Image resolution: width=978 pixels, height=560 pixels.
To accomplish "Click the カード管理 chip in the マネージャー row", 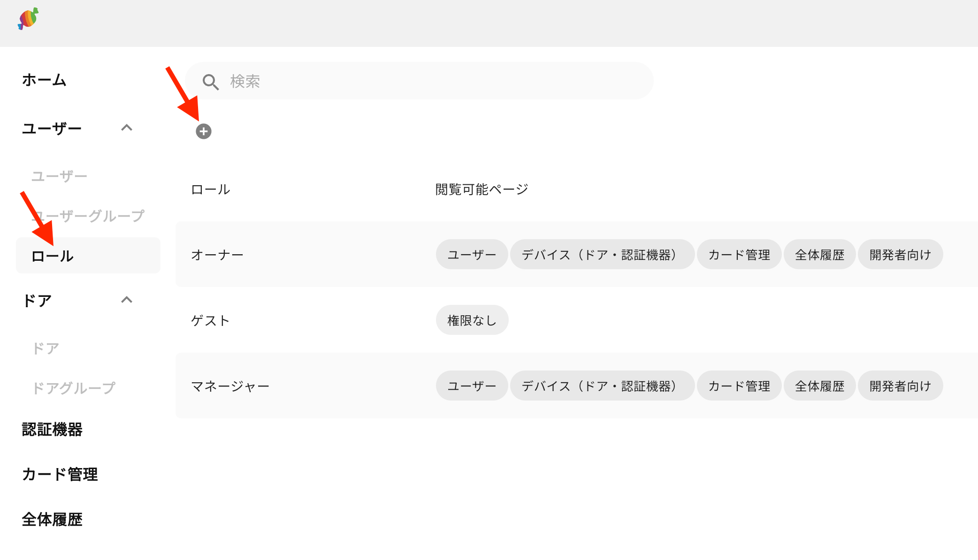I will click(739, 386).
